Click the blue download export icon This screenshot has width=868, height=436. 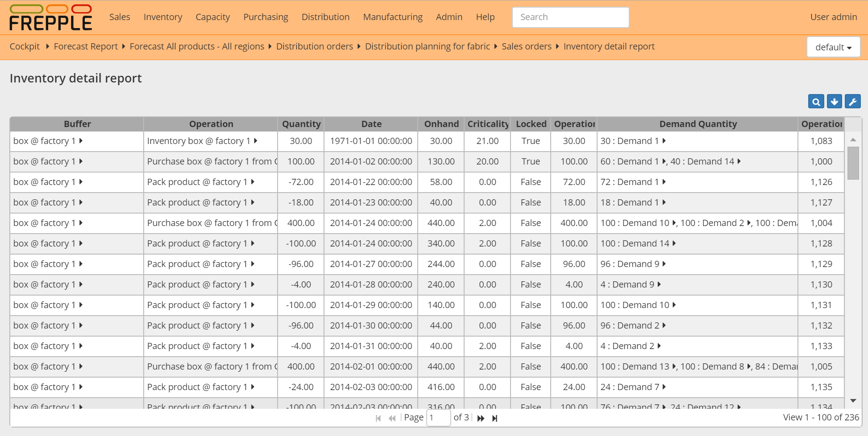(x=834, y=102)
